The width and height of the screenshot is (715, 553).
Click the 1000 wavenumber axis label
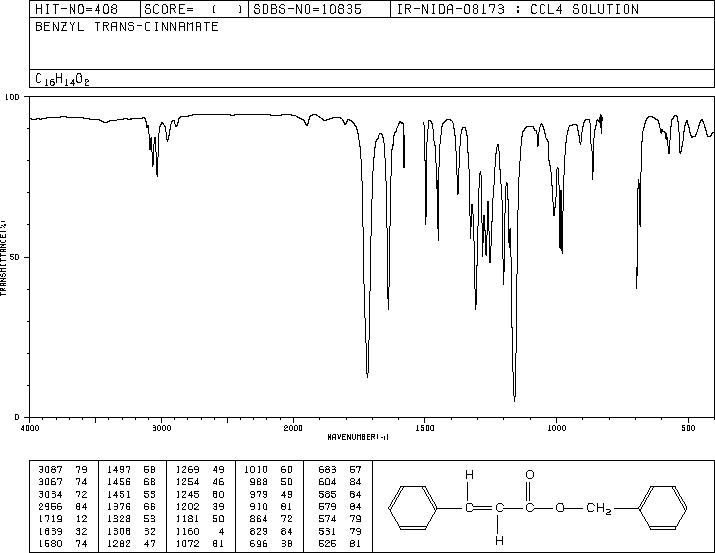(x=556, y=428)
